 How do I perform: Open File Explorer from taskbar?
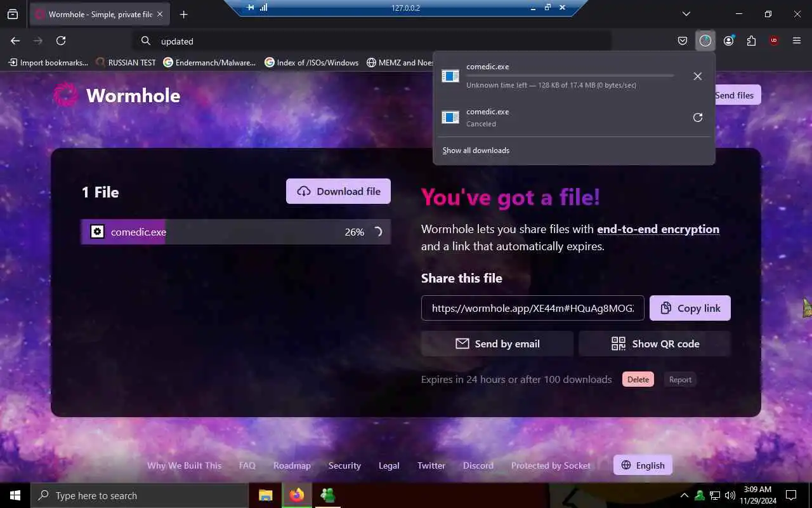point(265,495)
